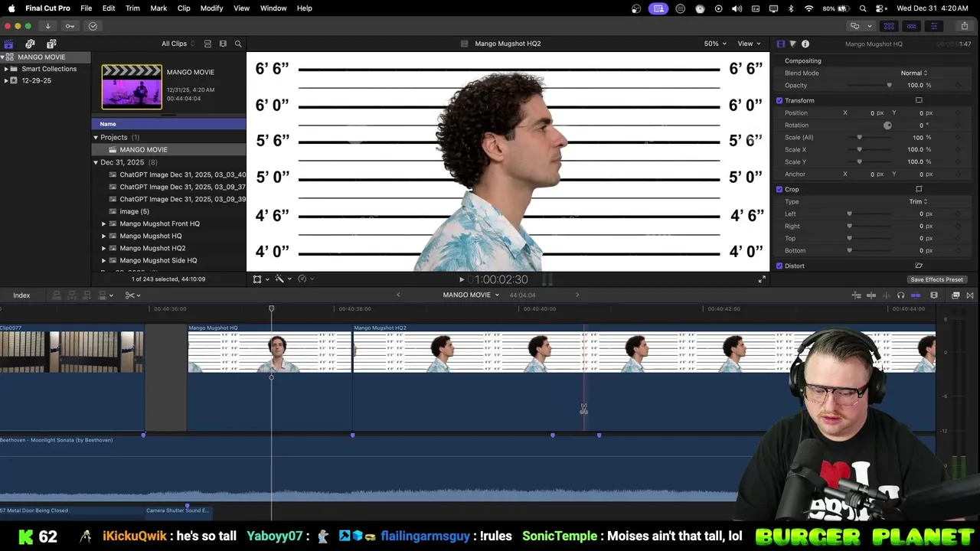Open the Photos and Audio sidebar

click(x=30, y=44)
